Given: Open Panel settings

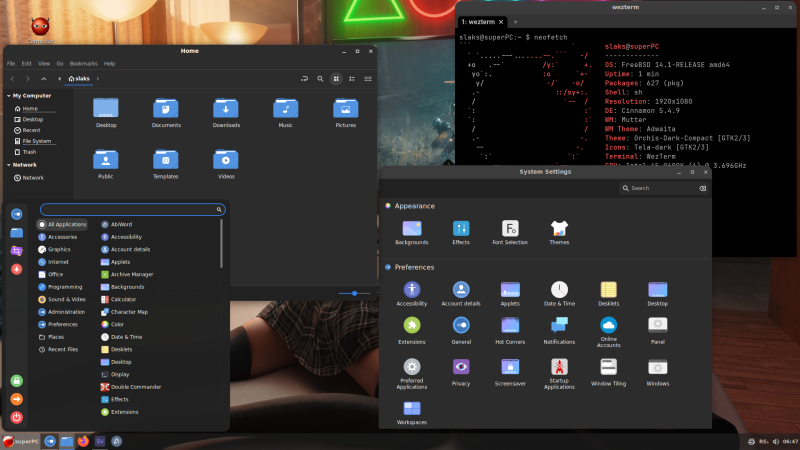Looking at the screenshot, I should [x=658, y=331].
